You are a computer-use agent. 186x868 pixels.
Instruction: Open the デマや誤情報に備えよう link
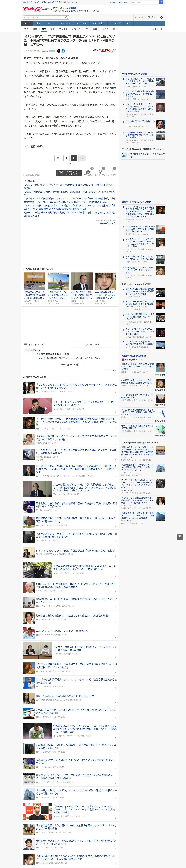[146, 155]
